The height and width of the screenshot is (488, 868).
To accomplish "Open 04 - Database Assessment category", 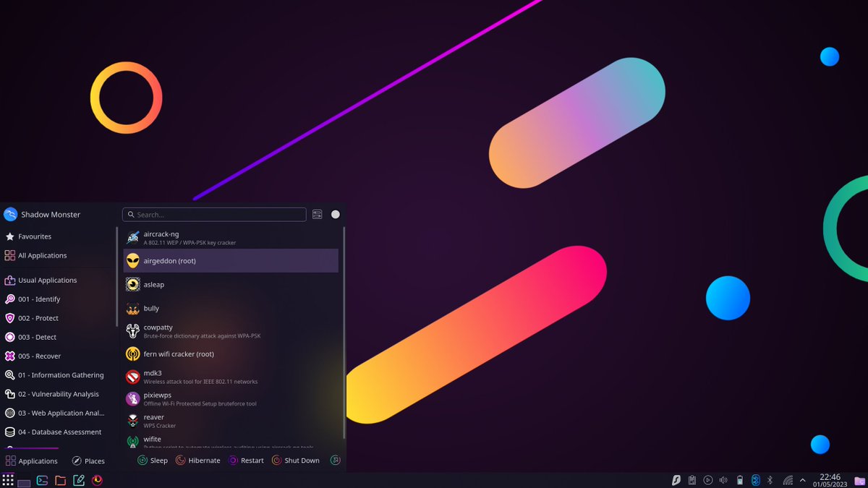I will point(57,432).
